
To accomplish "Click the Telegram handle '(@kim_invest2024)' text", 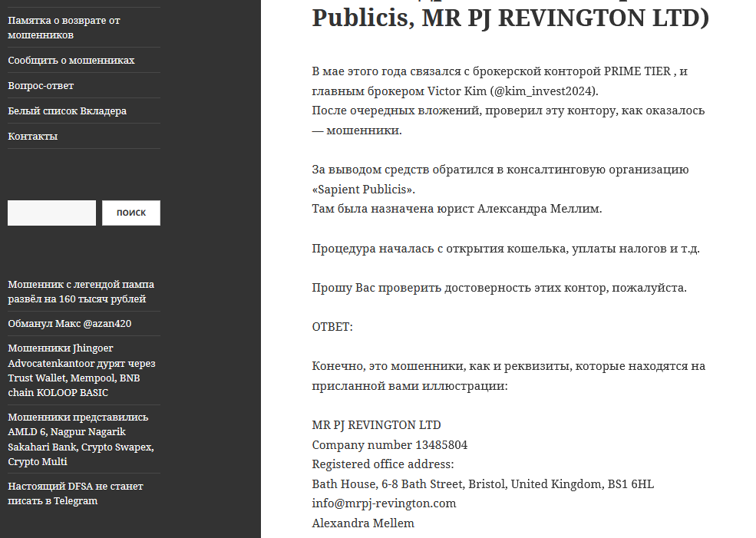I will [544, 91].
